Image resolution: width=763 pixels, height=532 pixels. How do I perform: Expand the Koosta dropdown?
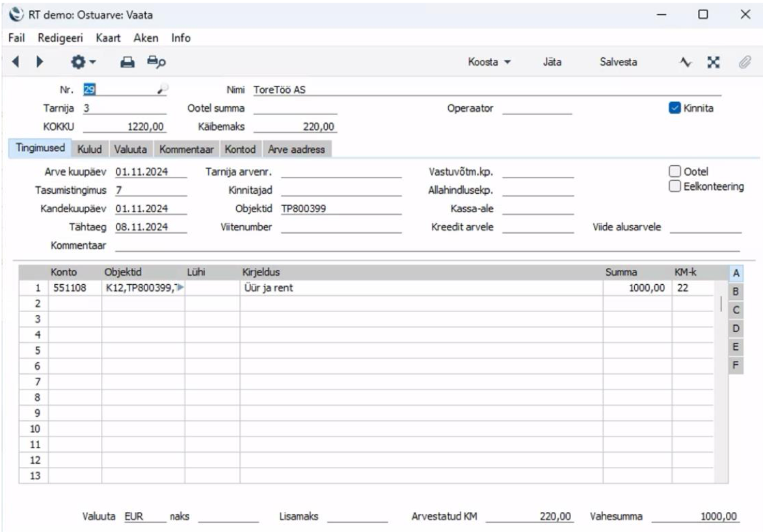[489, 62]
